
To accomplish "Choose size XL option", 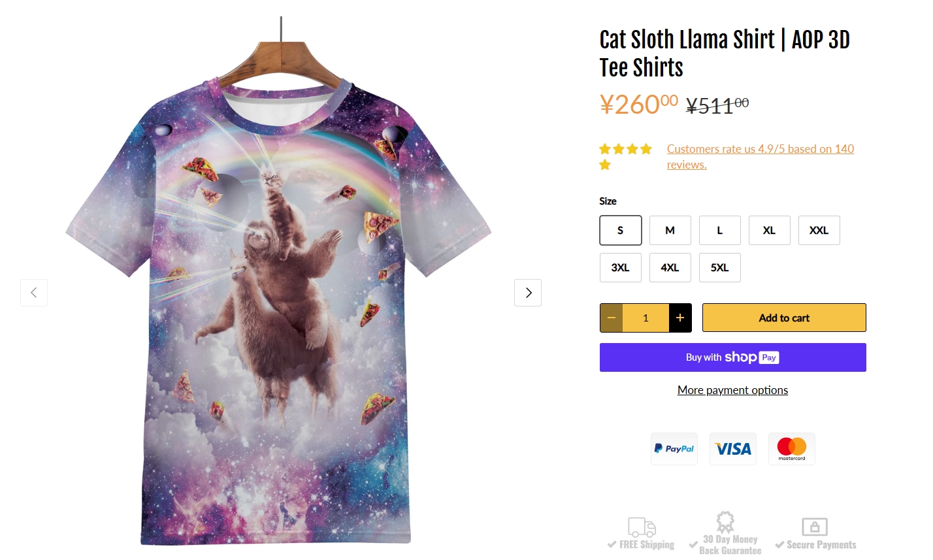I will pos(770,230).
